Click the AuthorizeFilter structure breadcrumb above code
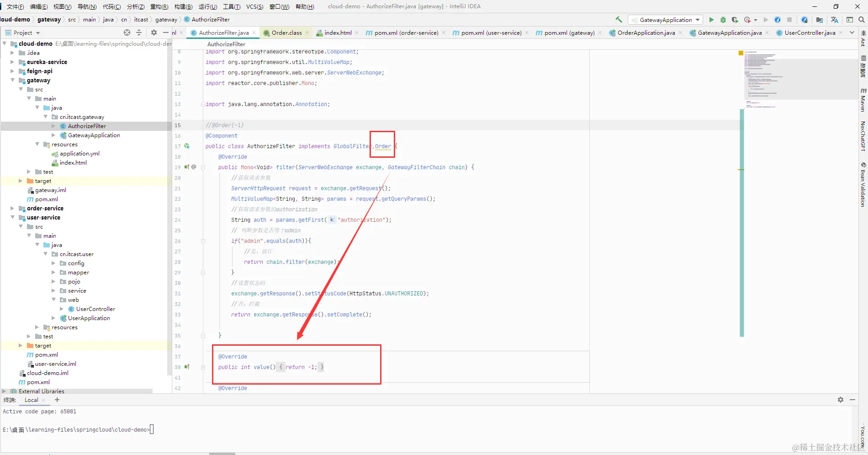This screenshot has height=455, width=868. (226, 44)
